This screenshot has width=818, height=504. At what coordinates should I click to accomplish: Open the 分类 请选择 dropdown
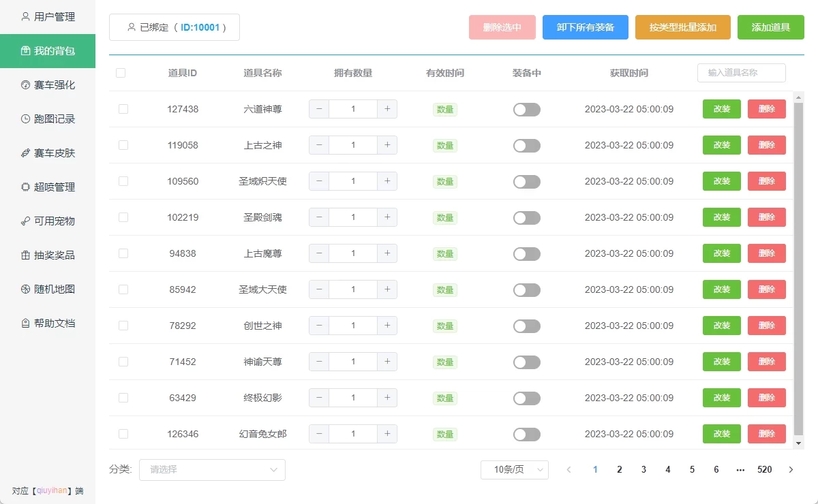212,469
